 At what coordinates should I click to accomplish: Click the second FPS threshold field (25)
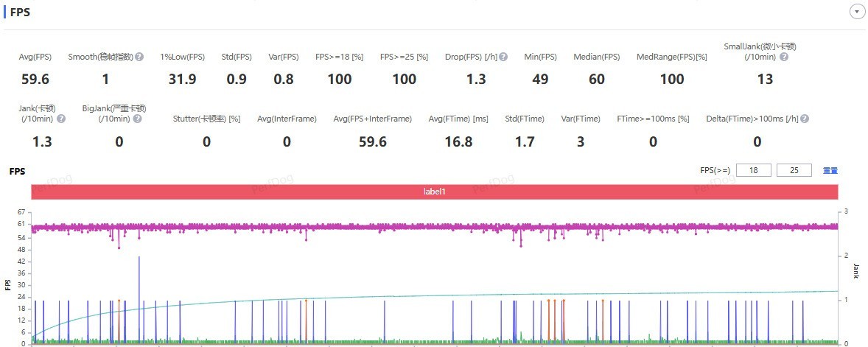tap(794, 170)
